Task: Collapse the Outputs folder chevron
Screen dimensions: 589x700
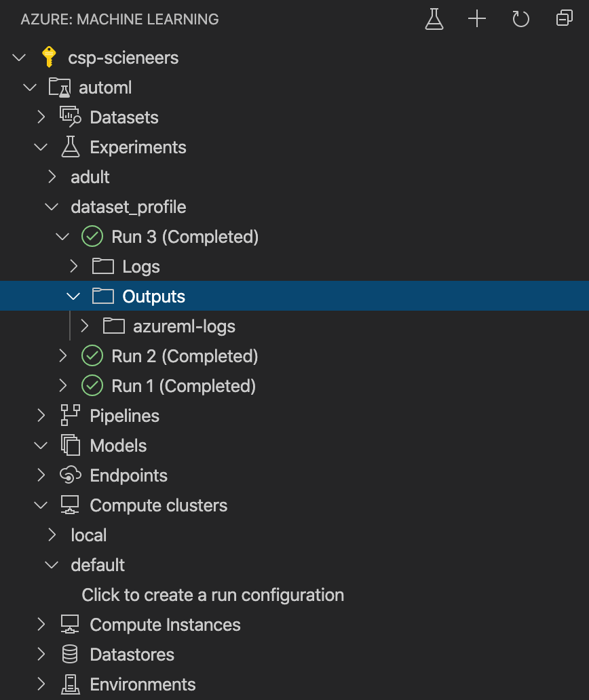Action: pyautogui.click(x=73, y=296)
